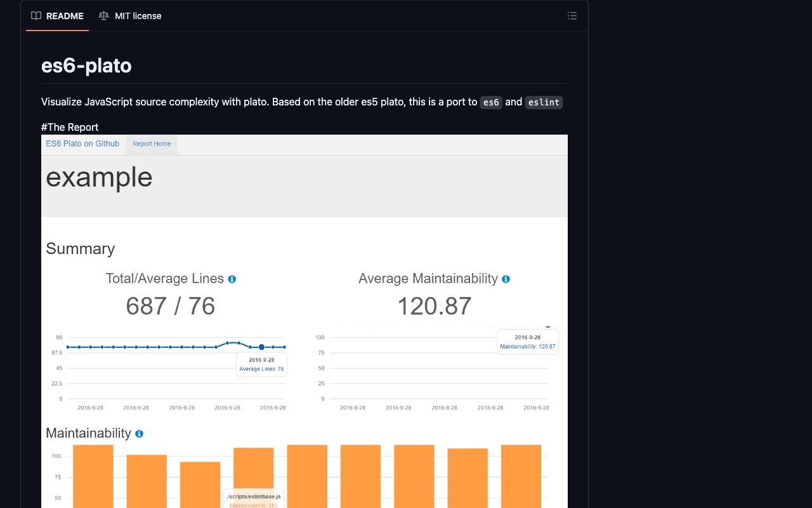The image size is (812, 508).
Task: Switch to the MIT license tab
Action: coord(130,16)
